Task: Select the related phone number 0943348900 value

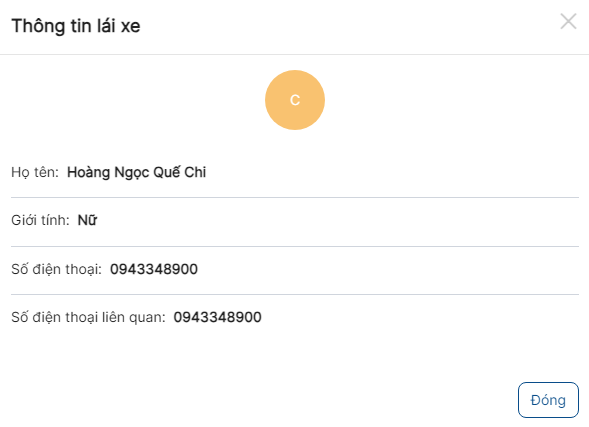Action: 217,317
